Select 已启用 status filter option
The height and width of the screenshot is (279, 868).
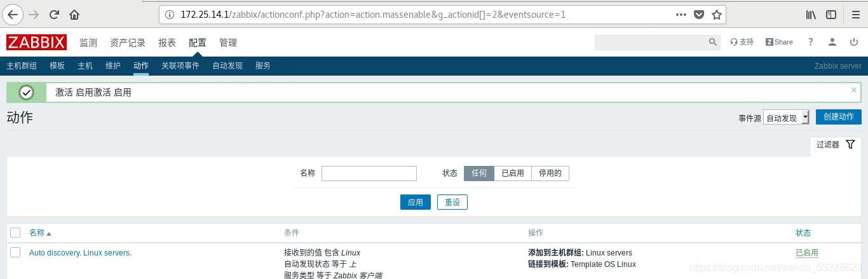click(x=513, y=174)
